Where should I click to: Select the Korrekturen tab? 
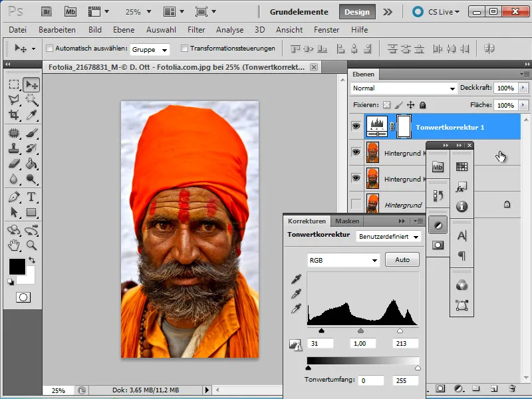pyautogui.click(x=307, y=221)
